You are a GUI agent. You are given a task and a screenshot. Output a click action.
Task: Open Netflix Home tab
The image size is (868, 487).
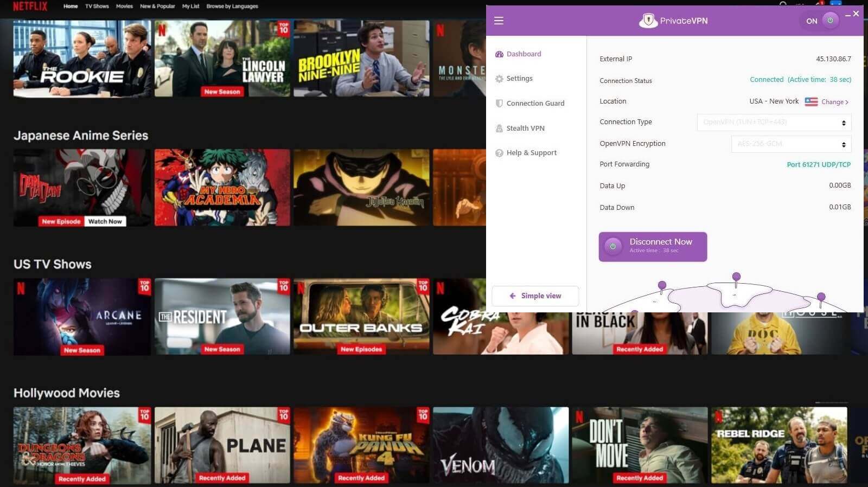click(71, 7)
